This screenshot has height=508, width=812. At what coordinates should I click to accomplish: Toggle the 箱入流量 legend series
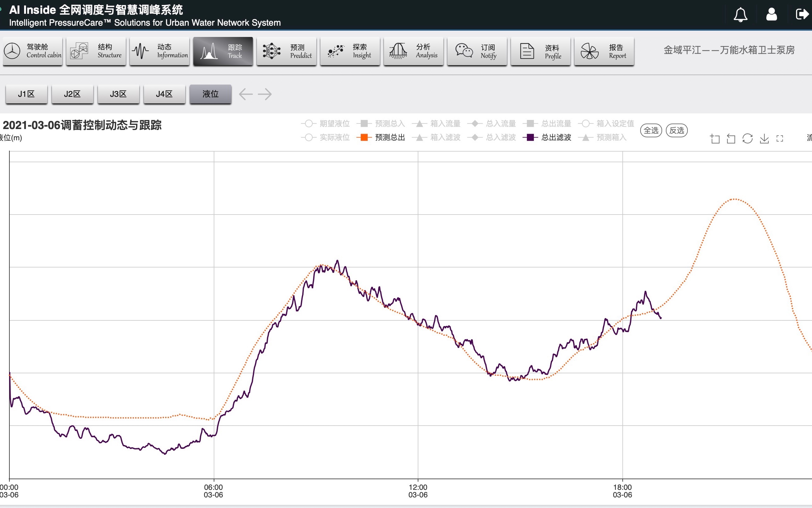[436, 124]
